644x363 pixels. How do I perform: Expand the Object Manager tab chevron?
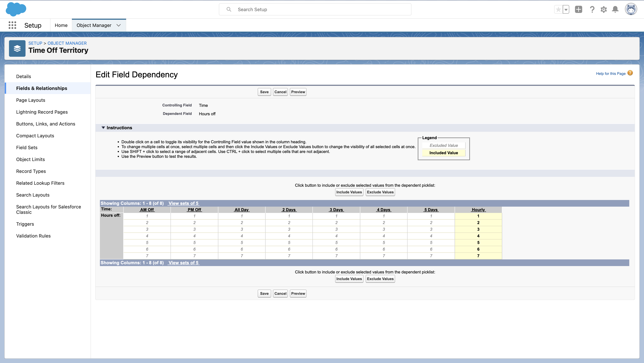[118, 25]
